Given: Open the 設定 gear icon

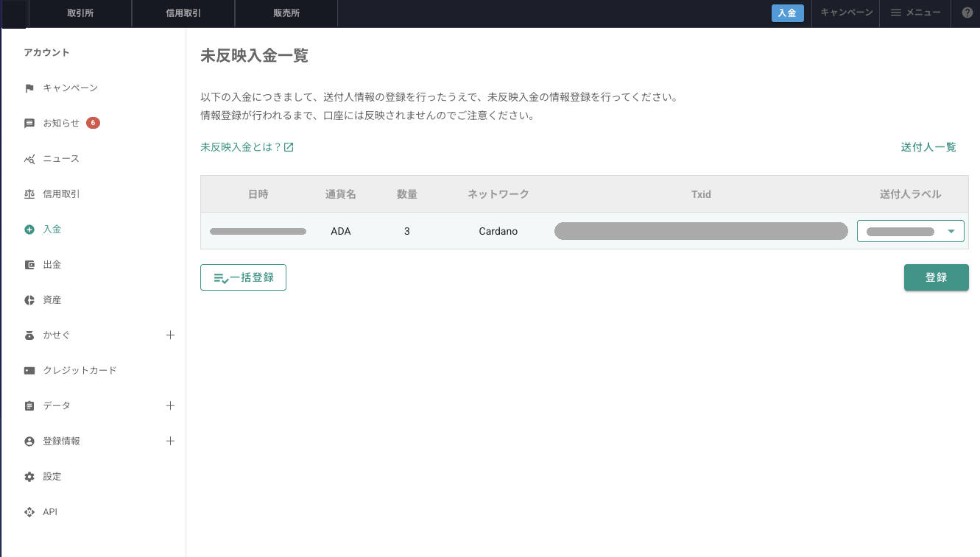Looking at the screenshot, I should click(x=29, y=477).
